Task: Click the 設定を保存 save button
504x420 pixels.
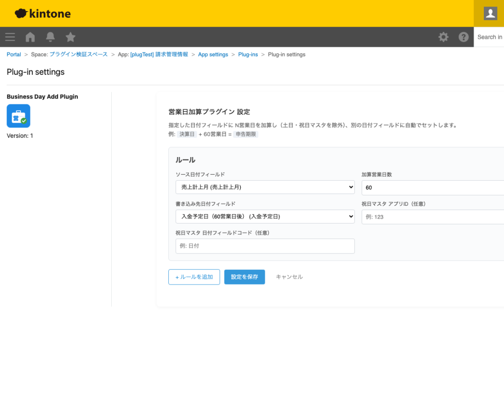Action: click(x=244, y=277)
